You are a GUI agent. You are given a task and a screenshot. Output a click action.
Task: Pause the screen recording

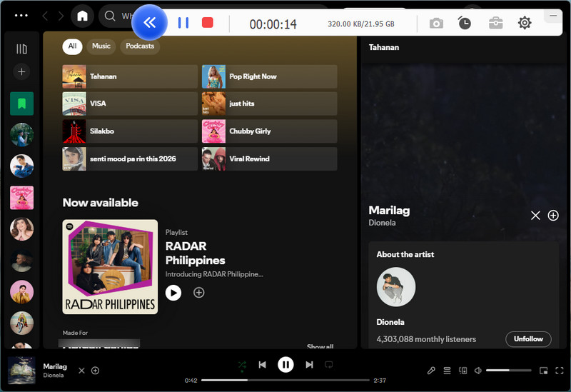coord(183,23)
